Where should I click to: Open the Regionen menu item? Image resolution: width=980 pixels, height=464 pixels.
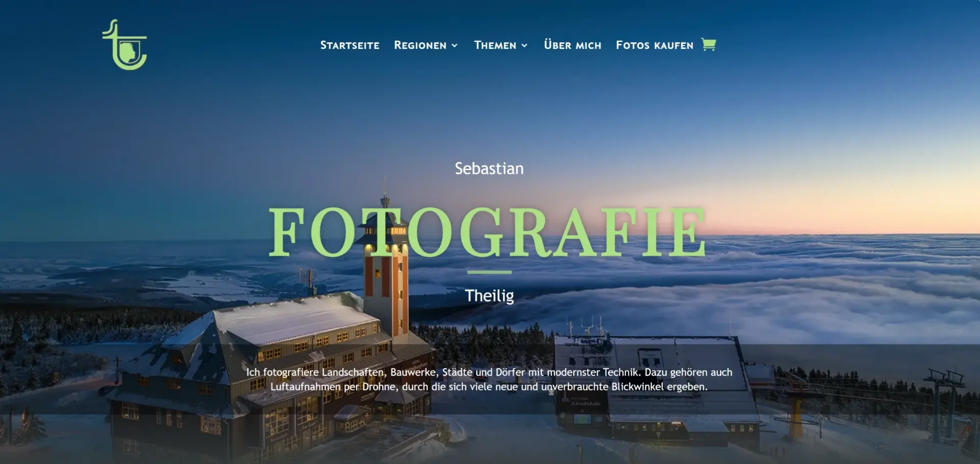coord(420,45)
